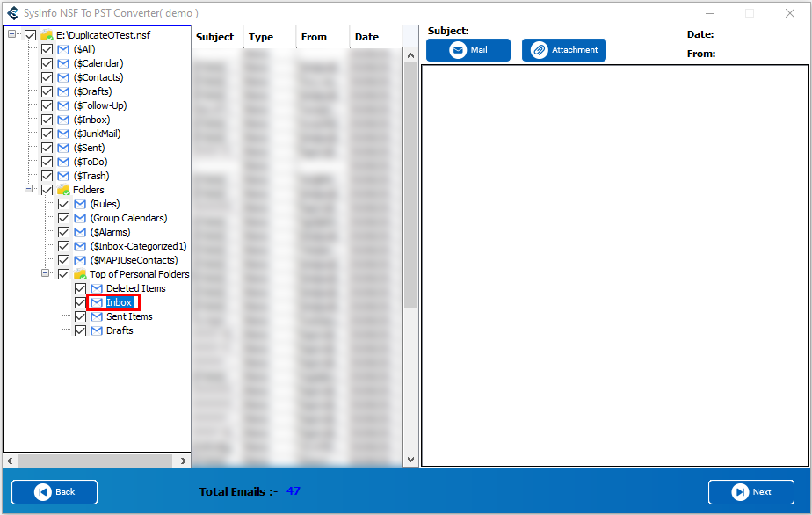Uncheck the Folders node checkbox
The height and width of the screenshot is (515, 812).
tap(47, 190)
